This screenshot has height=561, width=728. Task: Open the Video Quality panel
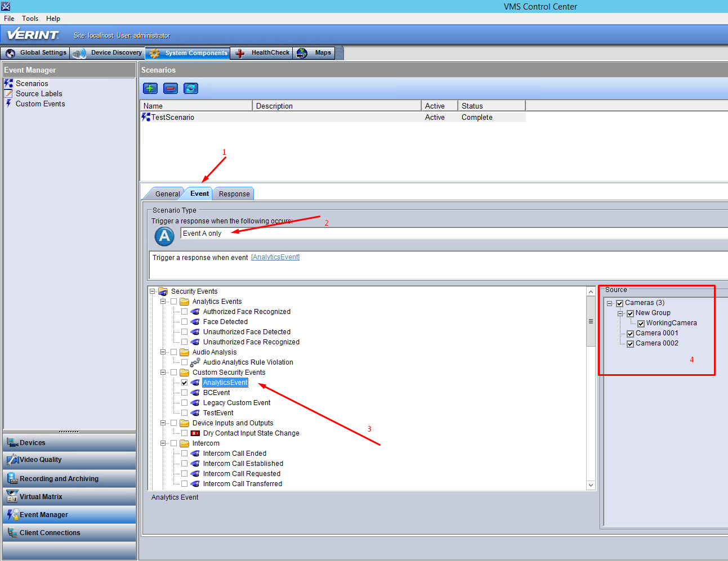[69, 460]
